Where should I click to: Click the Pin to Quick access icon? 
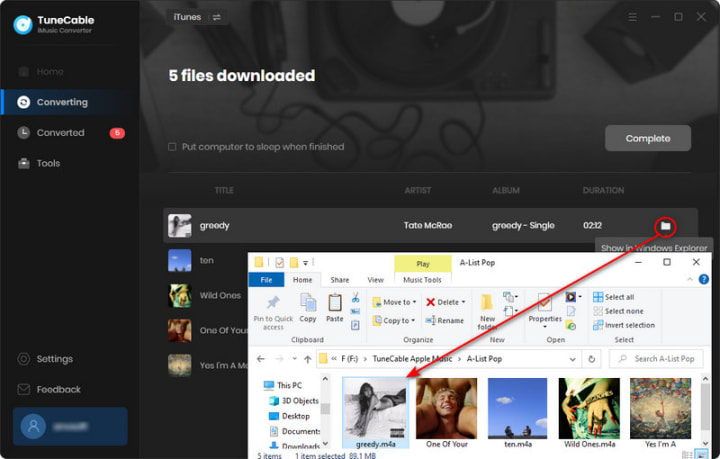coord(273,303)
